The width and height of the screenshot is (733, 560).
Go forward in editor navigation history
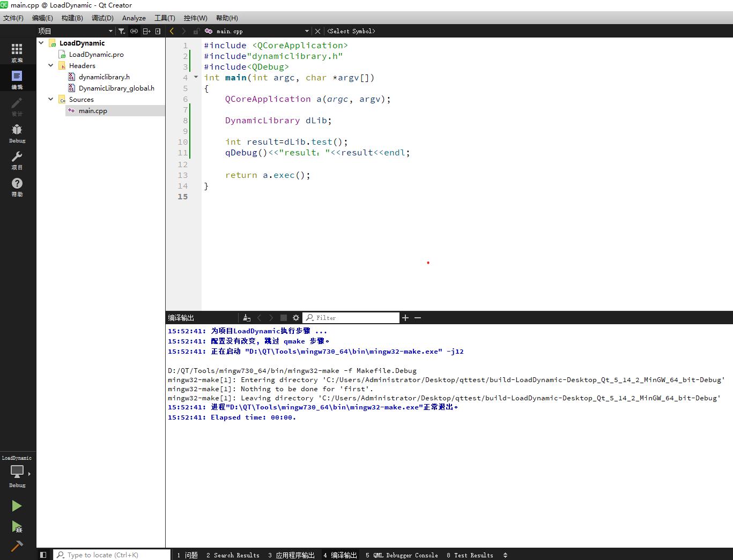coord(184,31)
